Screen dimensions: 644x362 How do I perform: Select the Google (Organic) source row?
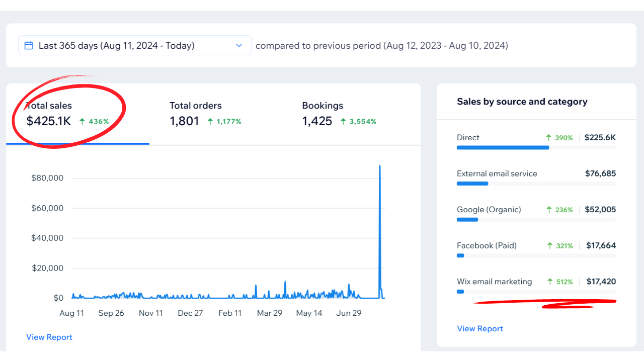click(536, 210)
